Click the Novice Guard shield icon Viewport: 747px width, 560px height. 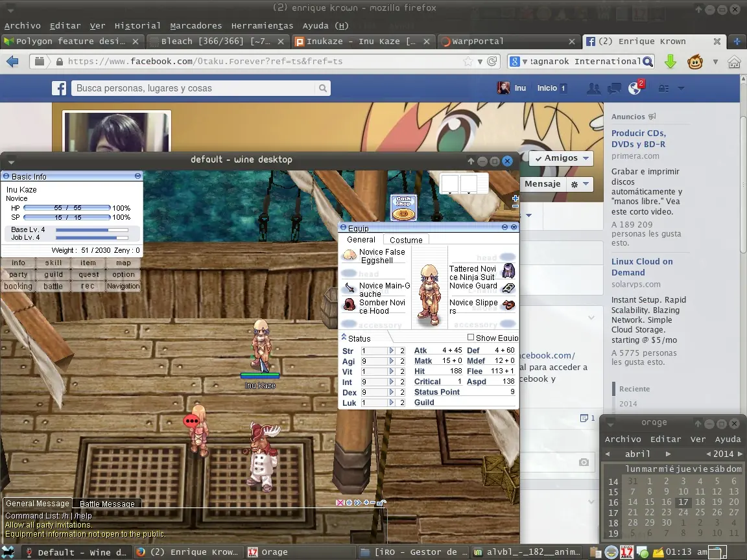[509, 288]
